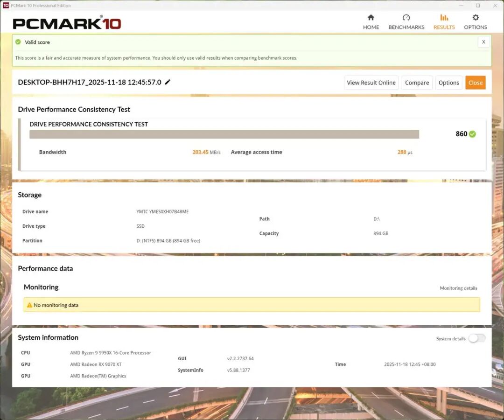The height and width of the screenshot is (420, 504).
Task: Click the green valid score check icon
Action: click(x=18, y=42)
